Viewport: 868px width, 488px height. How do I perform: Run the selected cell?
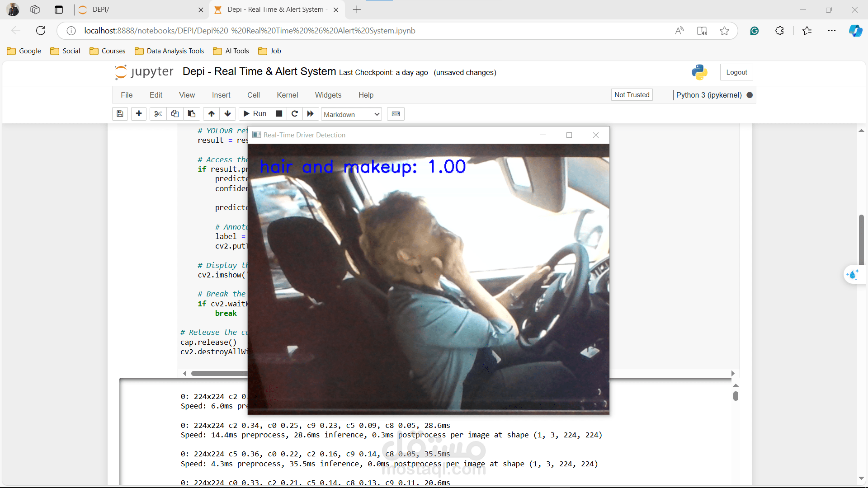point(255,114)
